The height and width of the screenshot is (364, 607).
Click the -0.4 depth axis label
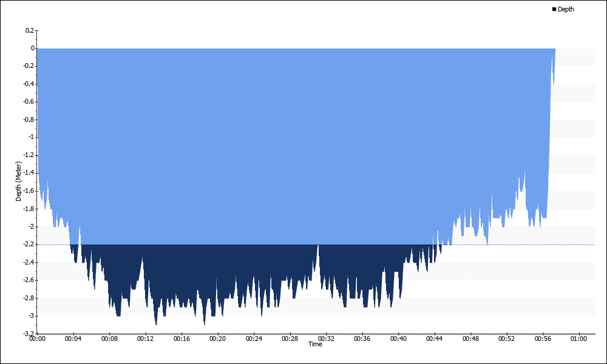tap(29, 84)
